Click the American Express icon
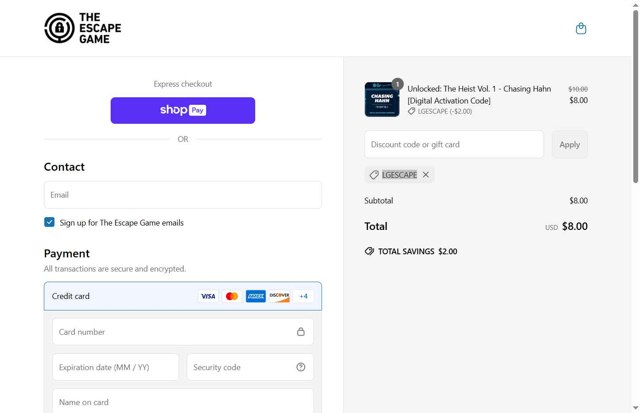This screenshot has width=640, height=413. 255,296
